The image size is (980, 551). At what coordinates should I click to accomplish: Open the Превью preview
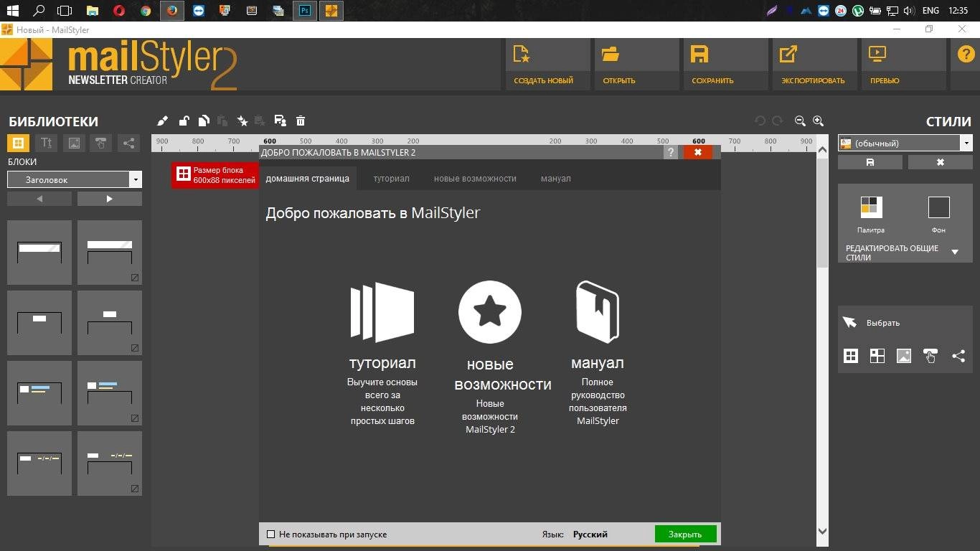(x=903, y=65)
